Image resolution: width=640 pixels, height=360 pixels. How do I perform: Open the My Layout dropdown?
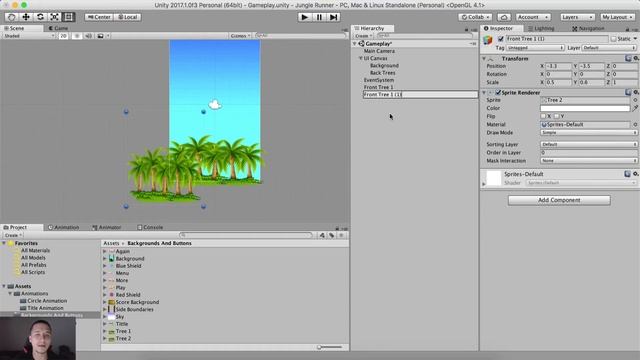[617, 17]
